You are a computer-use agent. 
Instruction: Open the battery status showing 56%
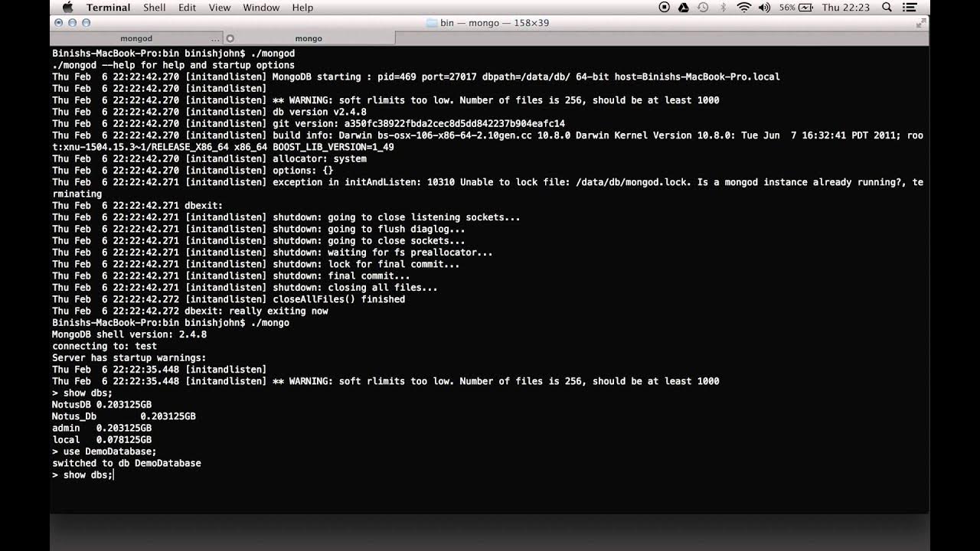pyautogui.click(x=795, y=8)
